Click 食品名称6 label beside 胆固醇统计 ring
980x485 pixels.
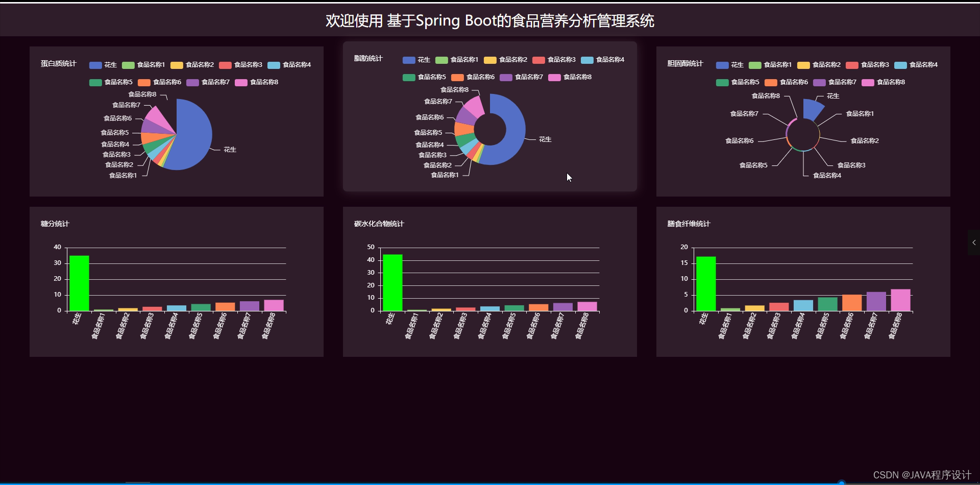pyautogui.click(x=739, y=141)
